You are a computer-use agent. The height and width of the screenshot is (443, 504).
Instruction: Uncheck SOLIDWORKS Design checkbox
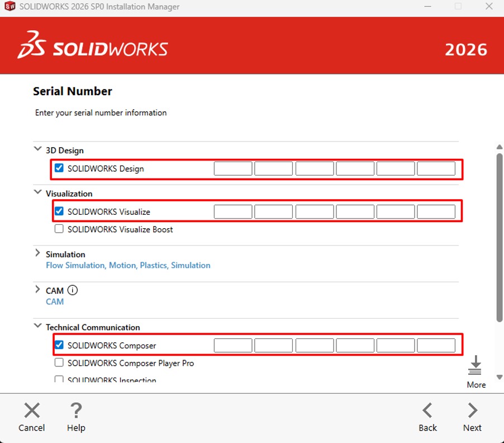coord(59,168)
